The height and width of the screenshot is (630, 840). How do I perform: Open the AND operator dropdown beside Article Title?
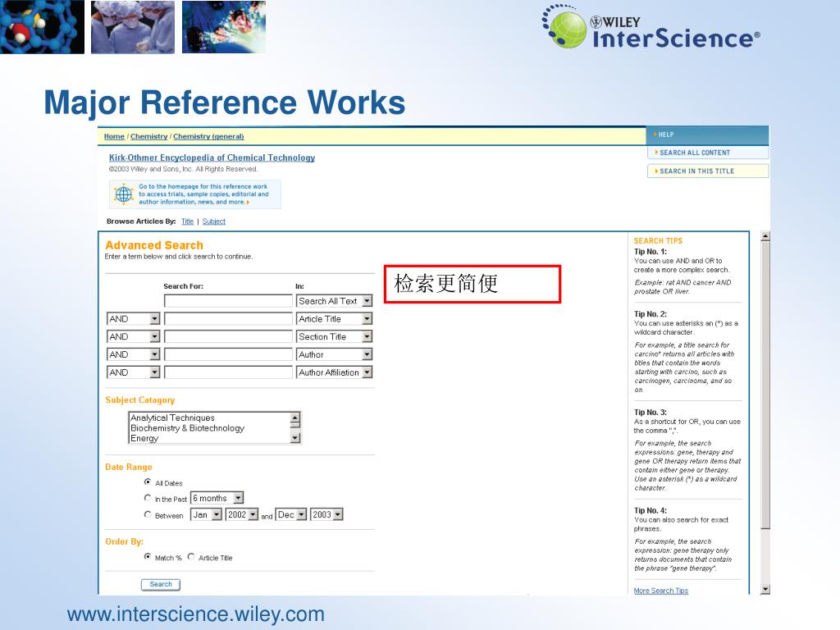pyautogui.click(x=134, y=319)
